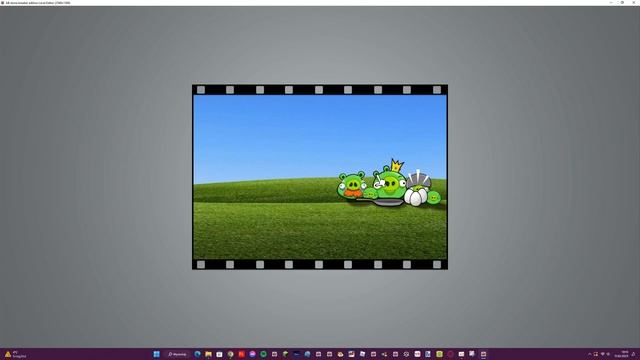
Task: Open the weather widget in taskbar corner
Action: 16,354
